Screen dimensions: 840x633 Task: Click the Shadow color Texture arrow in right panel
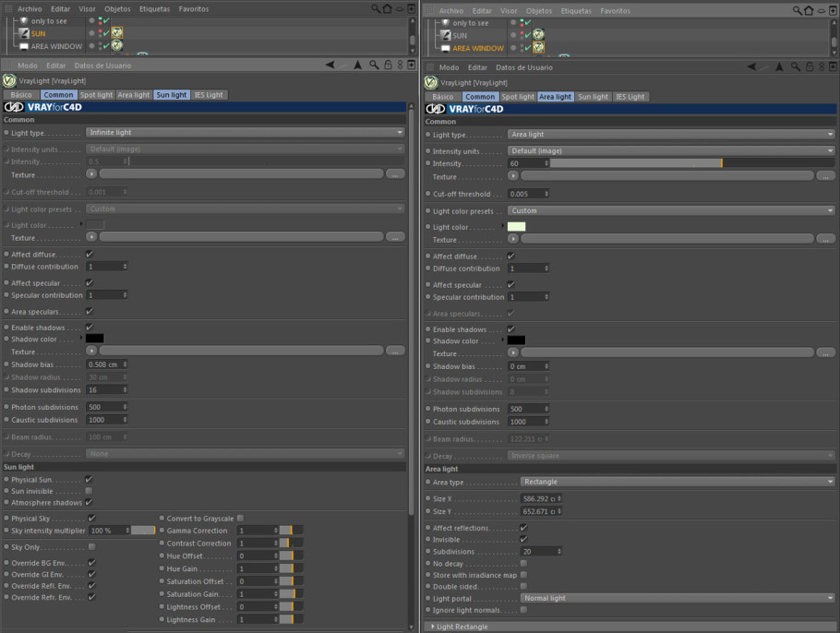pyautogui.click(x=513, y=352)
